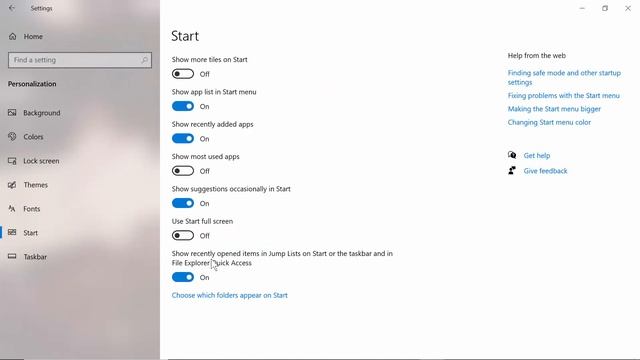This screenshot has width=640, height=360.
Task: Select the Background picture icon
Action: pyautogui.click(x=12, y=113)
